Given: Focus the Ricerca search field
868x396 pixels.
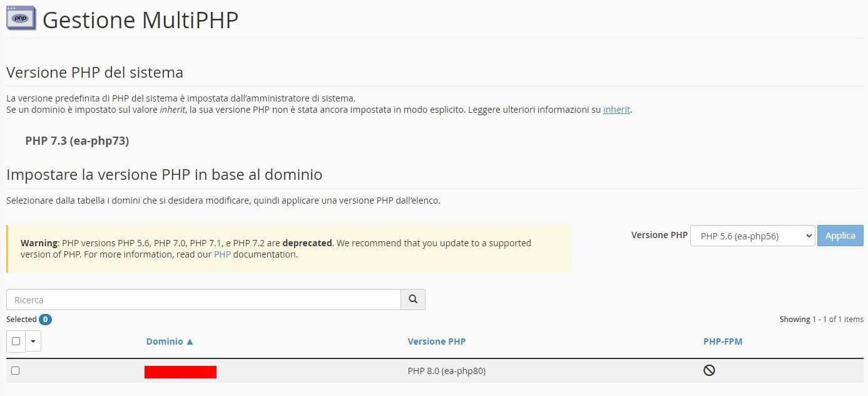Looking at the screenshot, I should 203,300.
